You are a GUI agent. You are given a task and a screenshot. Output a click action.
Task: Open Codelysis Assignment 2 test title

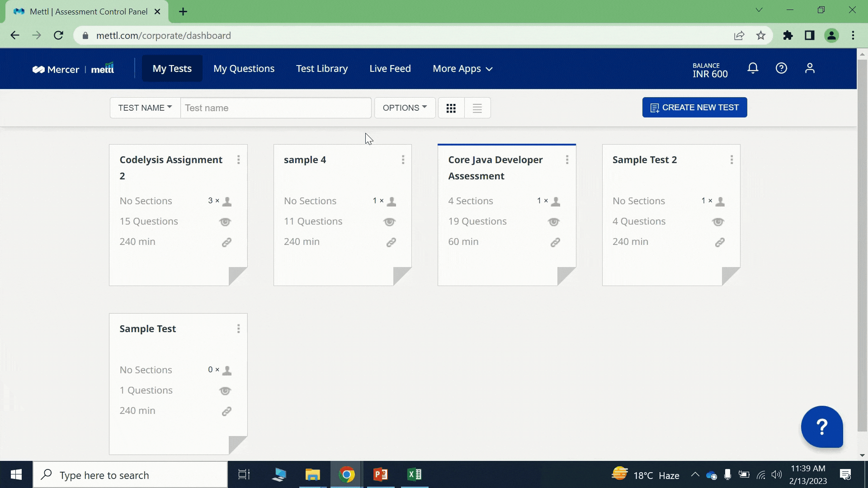pyautogui.click(x=171, y=168)
